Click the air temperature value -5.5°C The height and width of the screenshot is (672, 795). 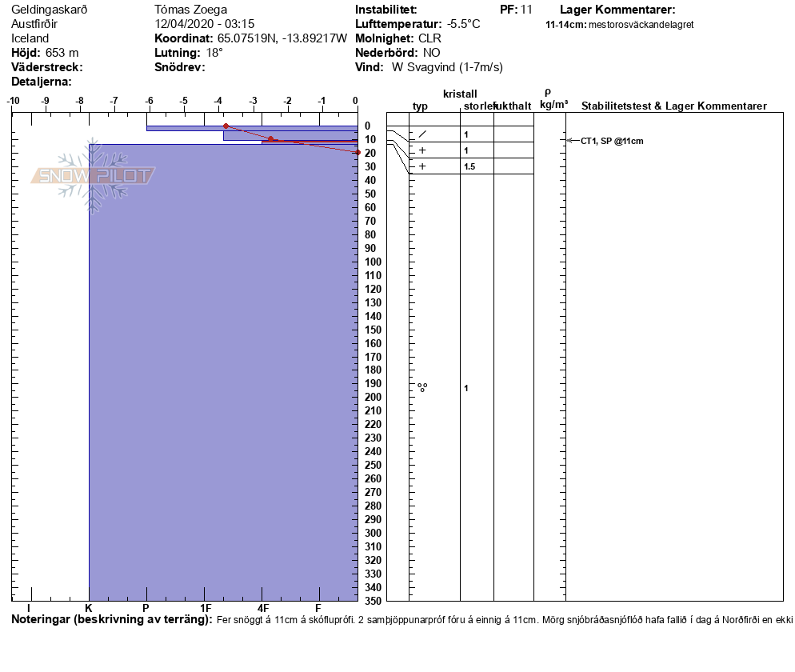coord(463,24)
